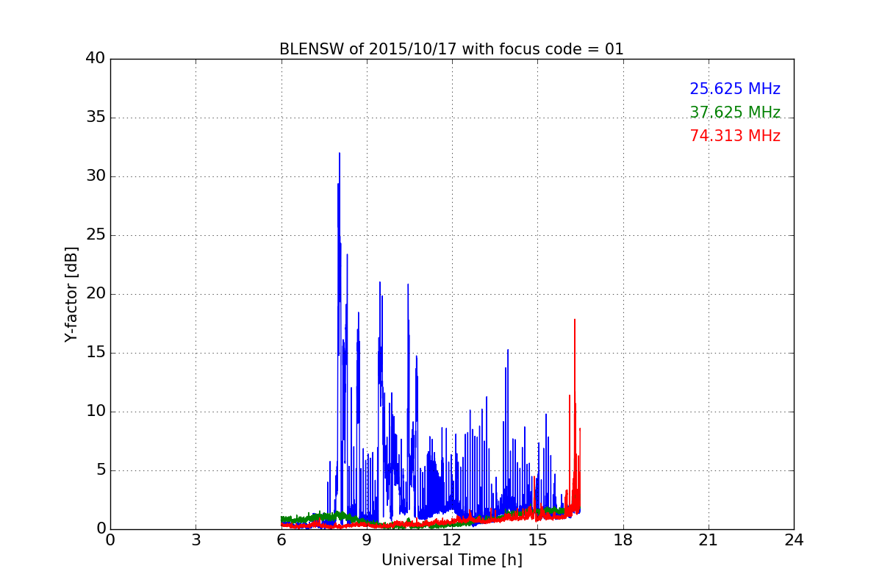Viewport: 882px width, 588px height.
Task: Click the y-axis tick label 25
Action: pos(96,235)
